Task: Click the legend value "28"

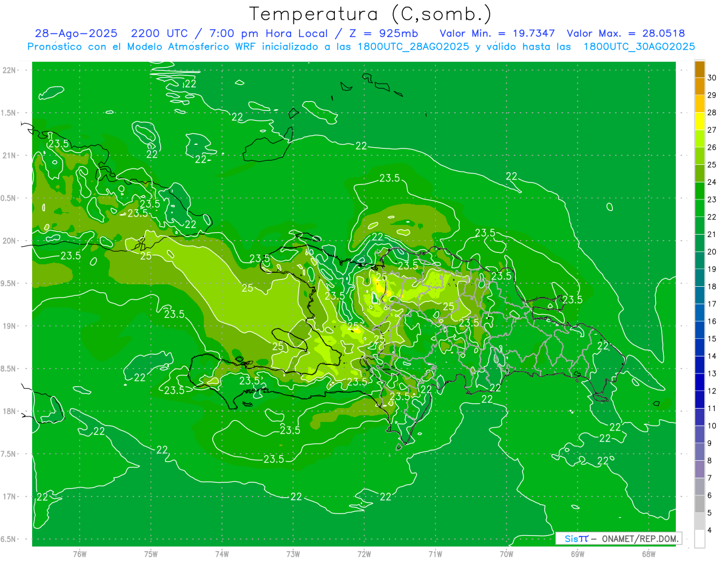Action: point(713,112)
